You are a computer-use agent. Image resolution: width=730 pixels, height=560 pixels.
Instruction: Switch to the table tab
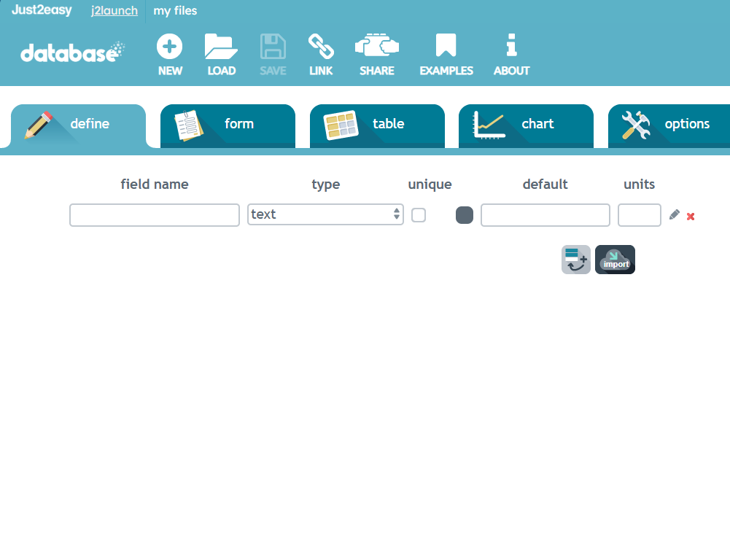click(377, 125)
